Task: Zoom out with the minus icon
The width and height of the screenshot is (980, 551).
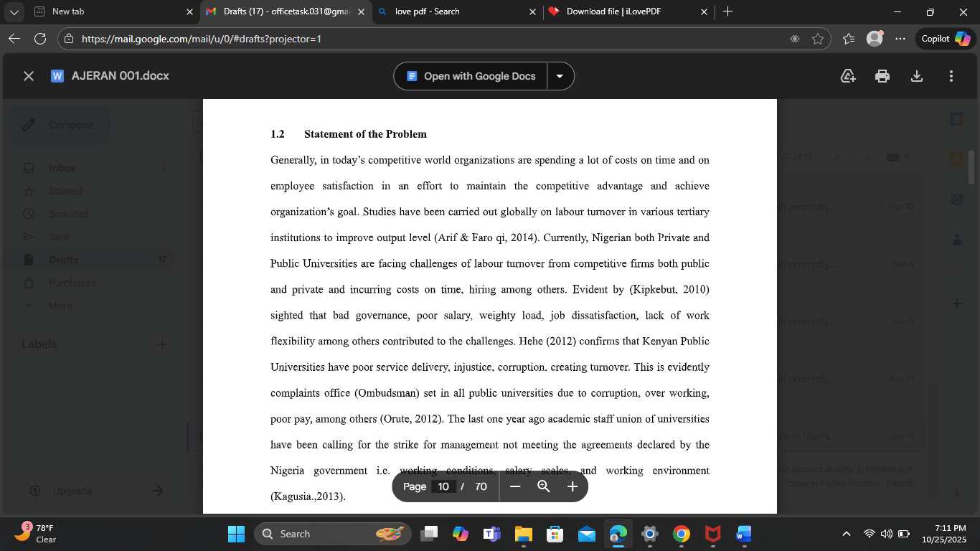Action: point(515,486)
